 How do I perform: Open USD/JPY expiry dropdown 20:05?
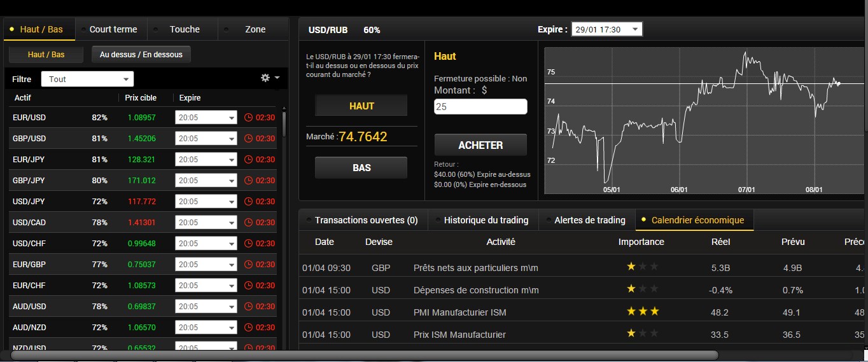click(206, 201)
